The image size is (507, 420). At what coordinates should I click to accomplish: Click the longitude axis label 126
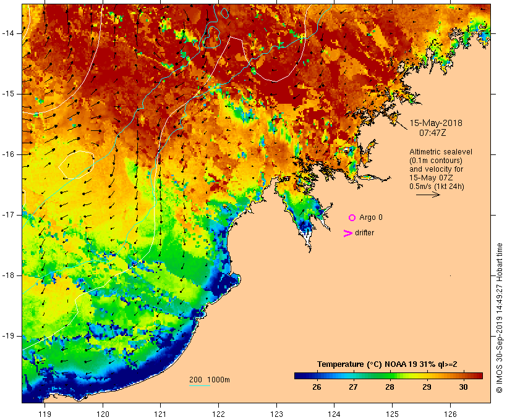450,414
